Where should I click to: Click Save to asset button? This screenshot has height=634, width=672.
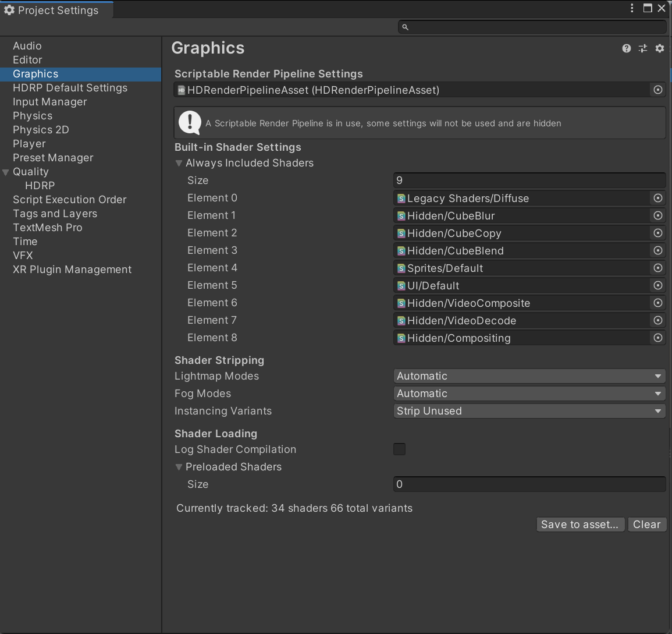[x=580, y=525]
